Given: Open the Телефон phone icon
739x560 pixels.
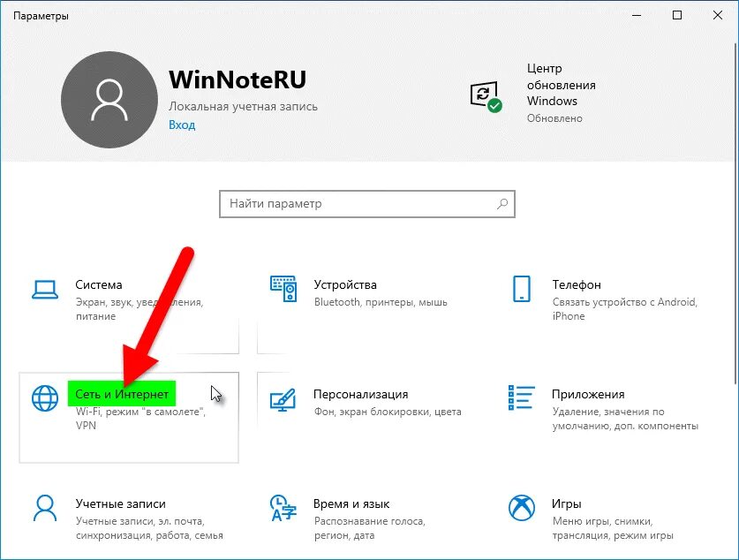Looking at the screenshot, I should [521, 289].
